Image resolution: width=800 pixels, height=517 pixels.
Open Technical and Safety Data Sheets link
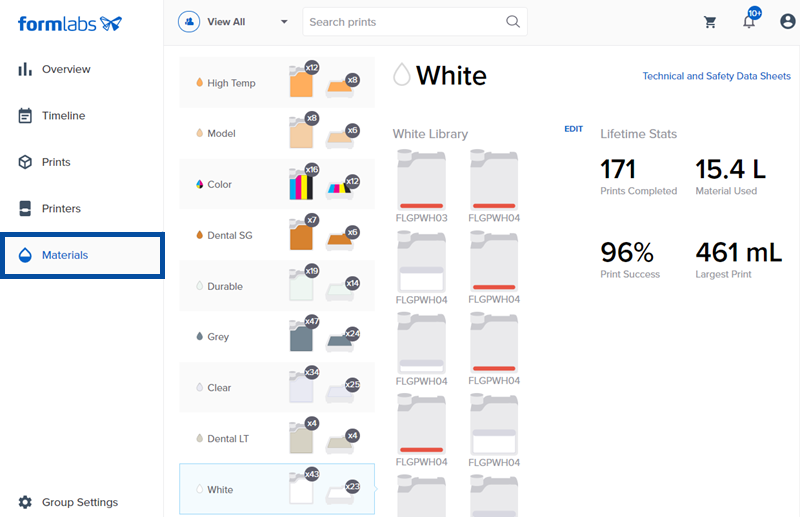(716, 76)
